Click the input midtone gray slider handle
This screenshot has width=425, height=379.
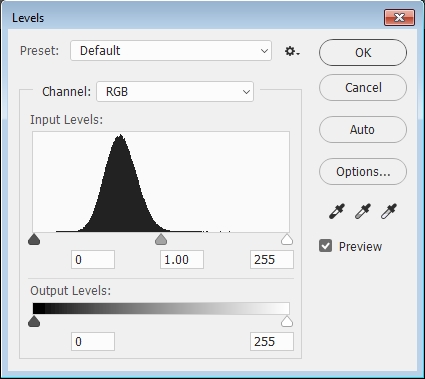[161, 239]
